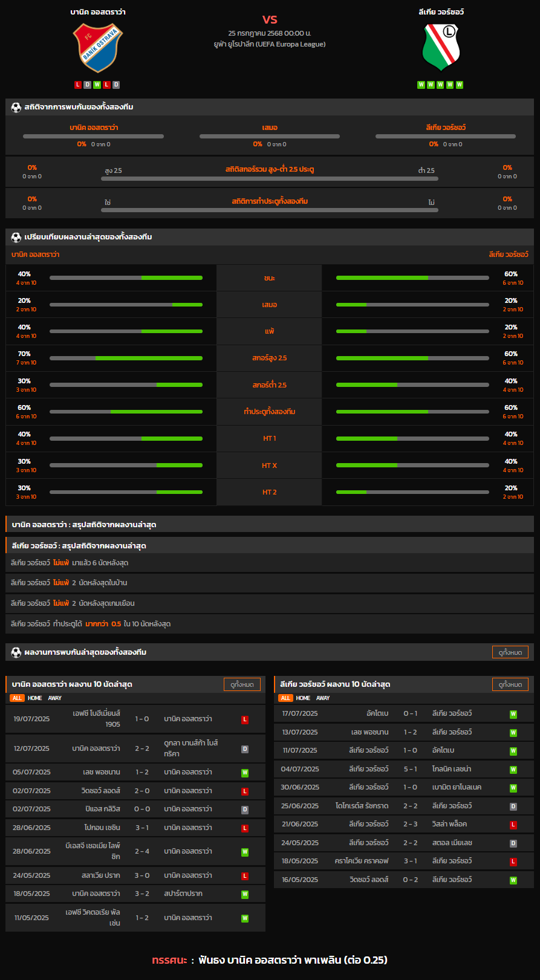Viewport: 540px width, 980px height.
Task: Click the 5 - 1 score on the 04/07/2025 row
Action: click(x=411, y=769)
